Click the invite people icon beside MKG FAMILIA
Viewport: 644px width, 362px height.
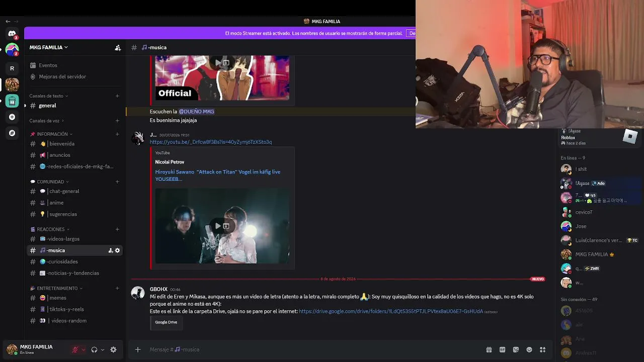click(x=118, y=48)
